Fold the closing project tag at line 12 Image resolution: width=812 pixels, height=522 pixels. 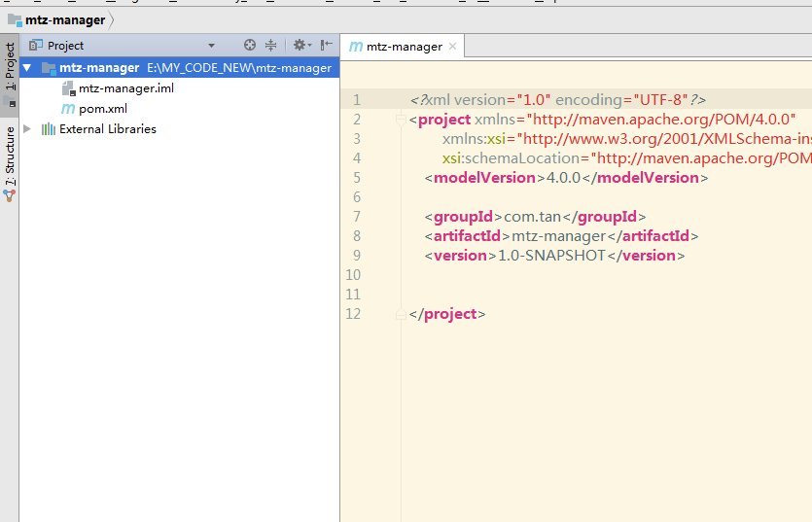(400, 314)
